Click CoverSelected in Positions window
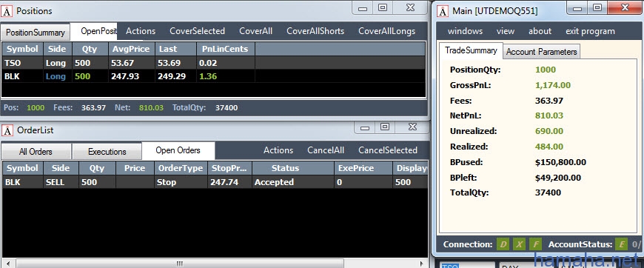The height and width of the screenshot is (268, 644). click(x=197, y=31)
